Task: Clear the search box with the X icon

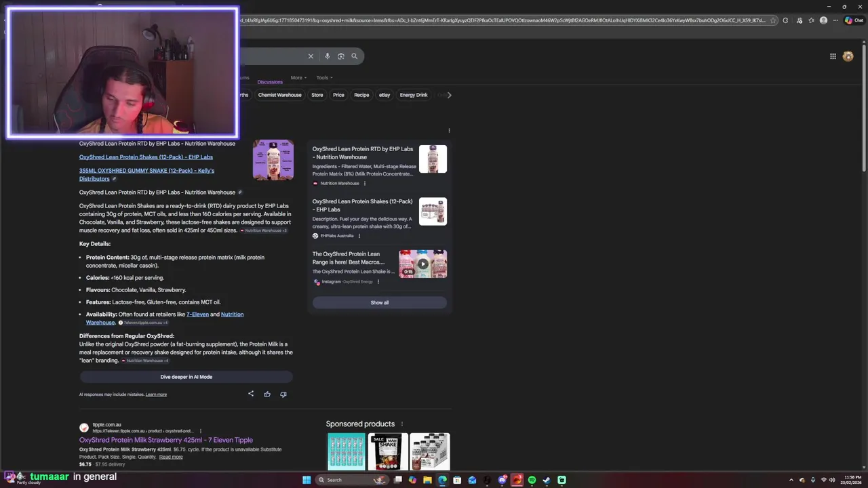Action: pos(311,56)
